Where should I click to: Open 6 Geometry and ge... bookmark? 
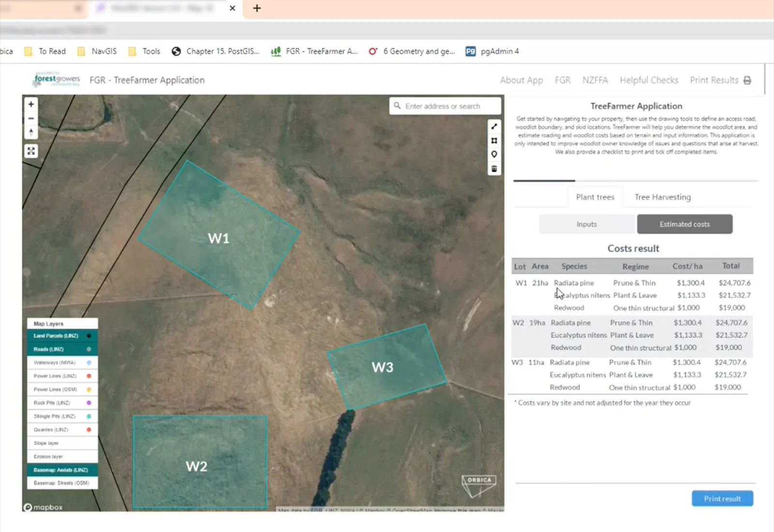[412, 51]
